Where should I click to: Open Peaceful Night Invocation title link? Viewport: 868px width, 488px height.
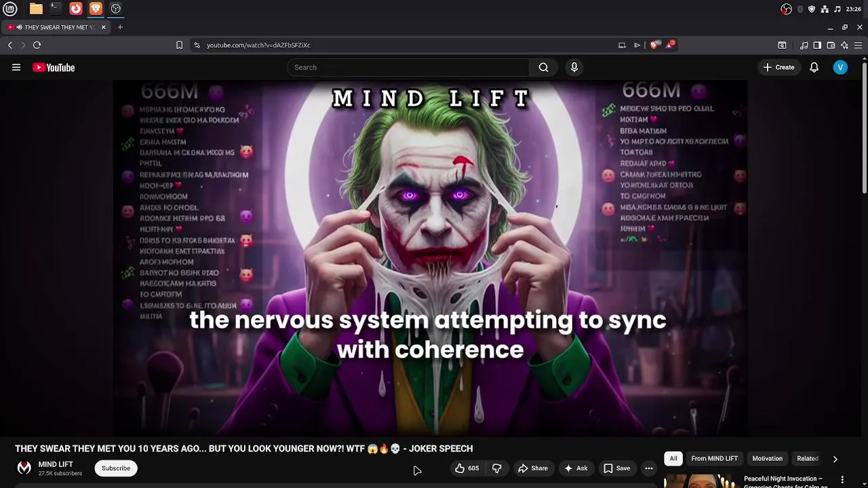pyautogui.click(x=786, y=482)
